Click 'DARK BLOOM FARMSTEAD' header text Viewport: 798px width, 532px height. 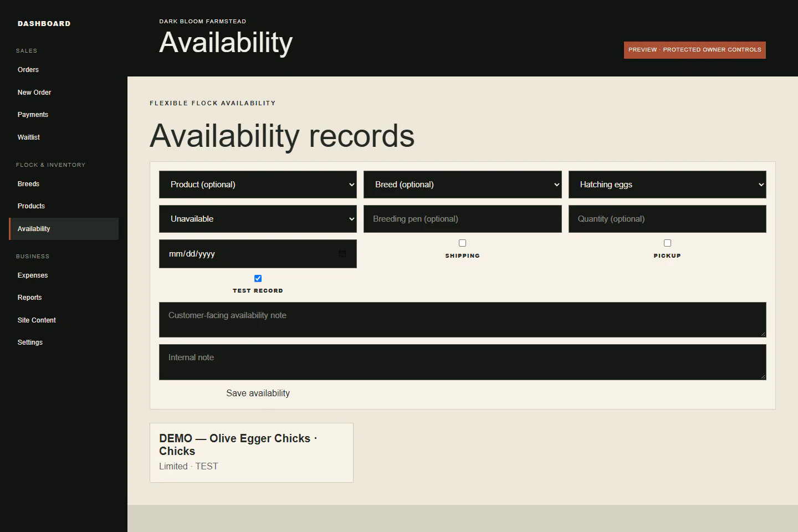[x=203, y=22]
